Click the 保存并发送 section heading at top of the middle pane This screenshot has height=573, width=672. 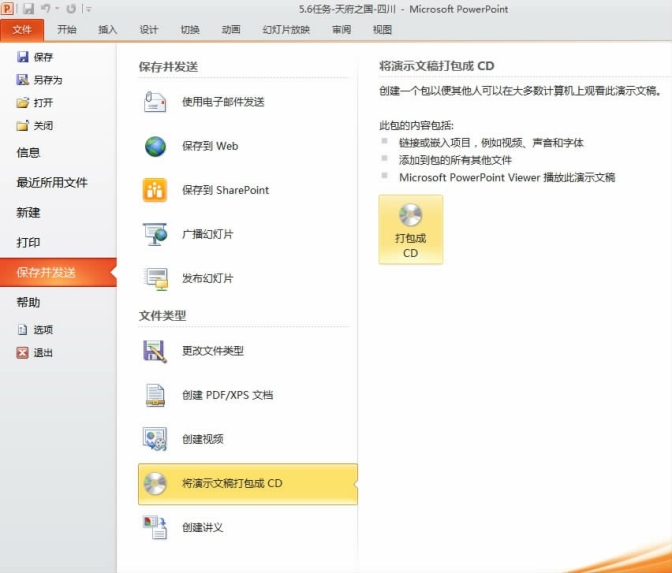coord(168,66)
